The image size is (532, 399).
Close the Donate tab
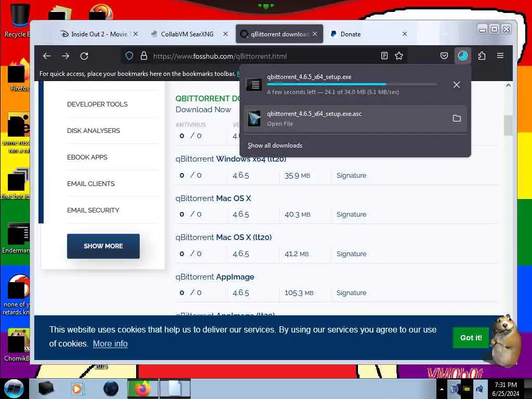point(404,34)
